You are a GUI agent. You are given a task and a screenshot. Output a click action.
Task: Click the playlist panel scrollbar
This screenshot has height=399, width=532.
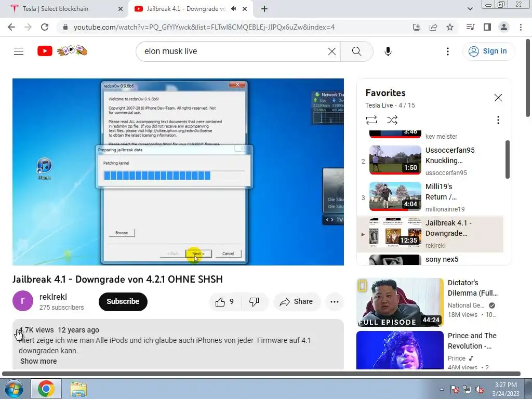(508, 159)
